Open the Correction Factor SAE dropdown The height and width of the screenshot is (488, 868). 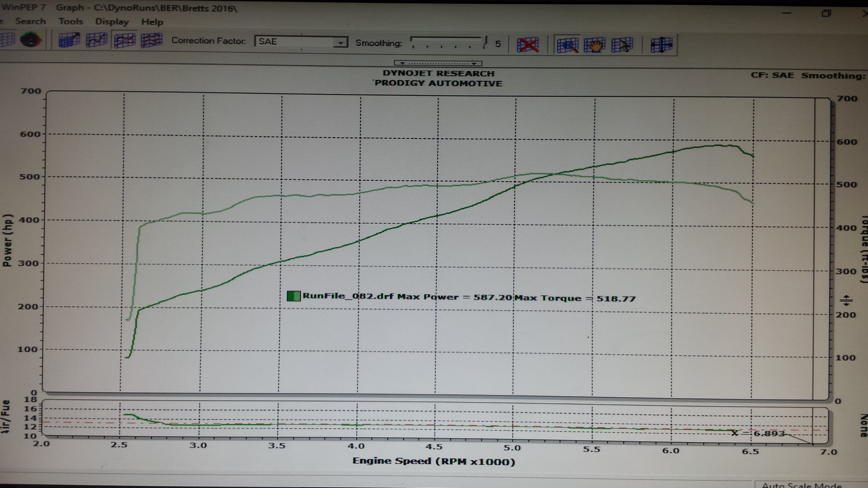(x=301, y=42)
